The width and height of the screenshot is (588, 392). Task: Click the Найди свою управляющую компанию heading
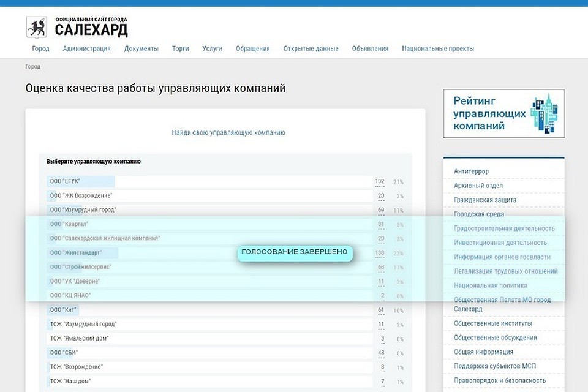228,132
